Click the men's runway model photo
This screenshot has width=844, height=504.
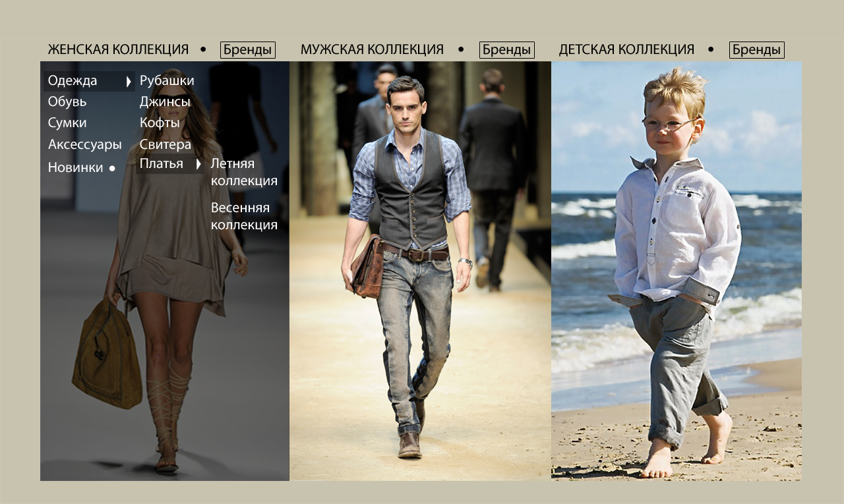coord(420,271)
